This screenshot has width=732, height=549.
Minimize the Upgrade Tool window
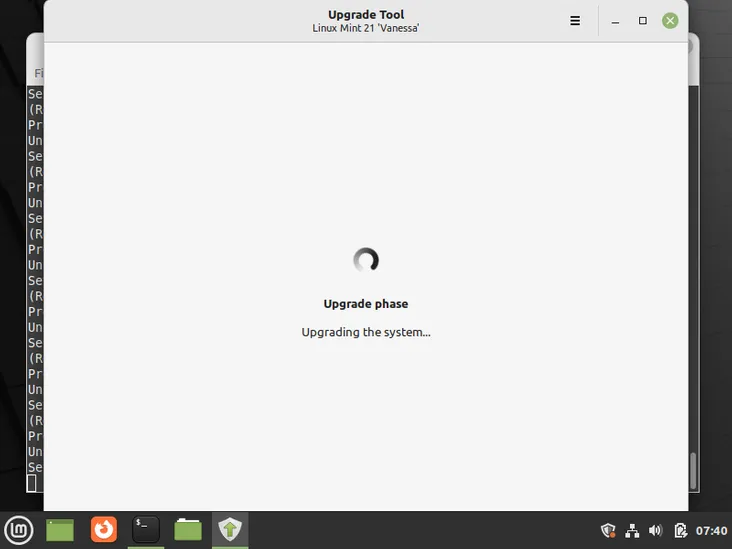coord(616,21)
